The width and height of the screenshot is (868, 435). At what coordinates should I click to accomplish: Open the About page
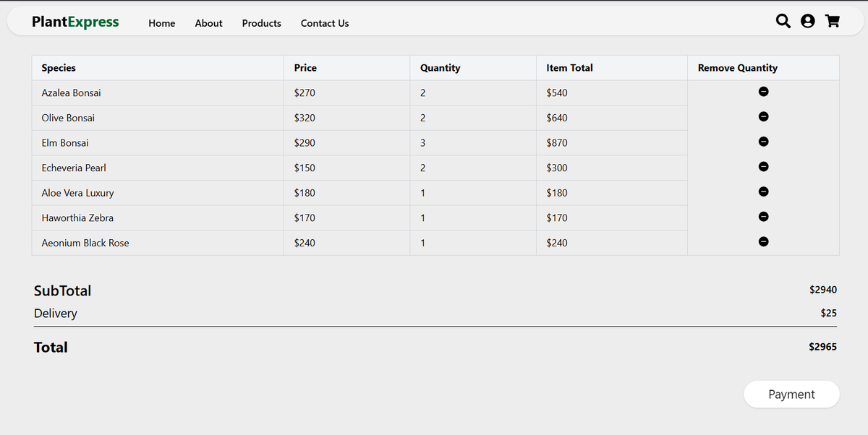[x=208, y=23]
